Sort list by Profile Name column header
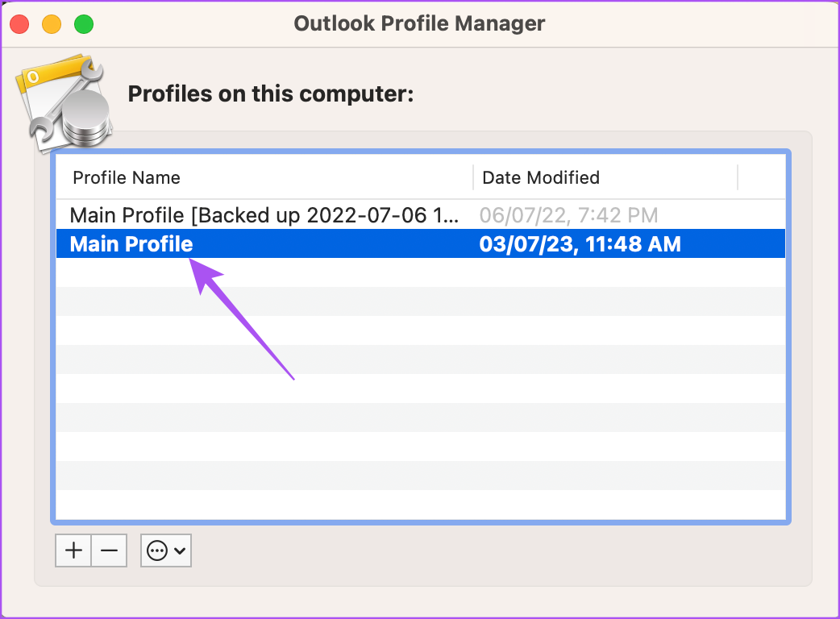Screen dimensions: 840x619 127,177
